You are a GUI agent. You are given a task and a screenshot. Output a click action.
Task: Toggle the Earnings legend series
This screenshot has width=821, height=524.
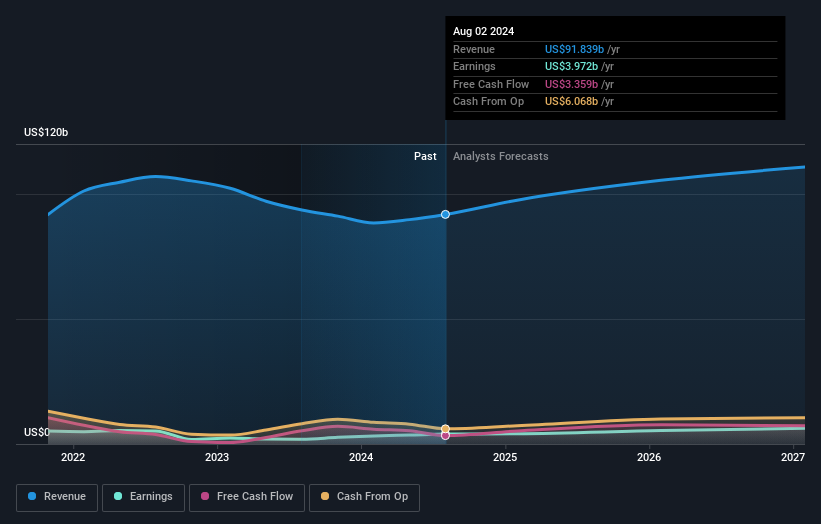143,497
